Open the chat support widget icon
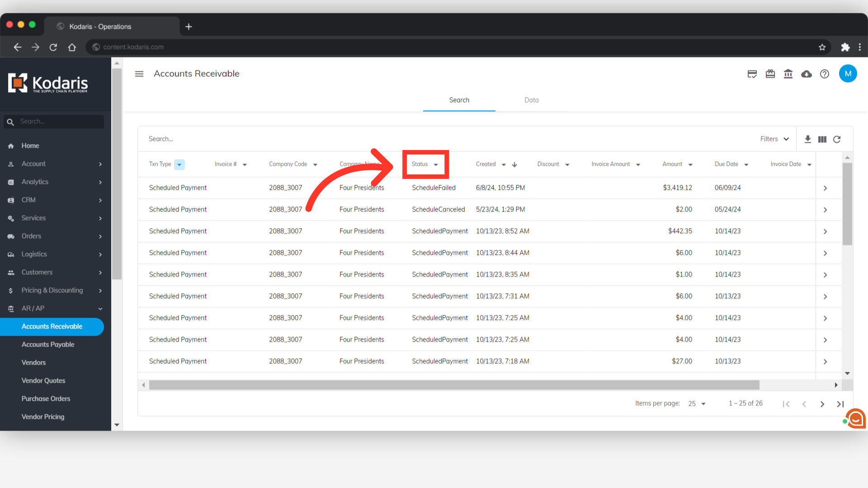The image size is (868, 488). point(855,419)
